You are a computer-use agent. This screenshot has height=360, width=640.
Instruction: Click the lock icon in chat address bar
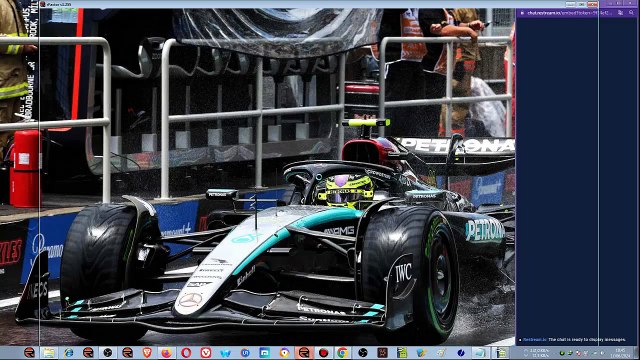tap(522, 13)
